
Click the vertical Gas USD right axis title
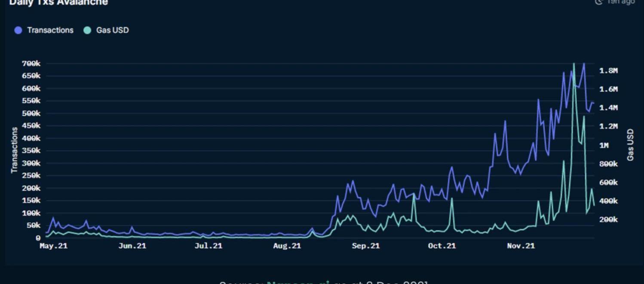click(630, 145)
